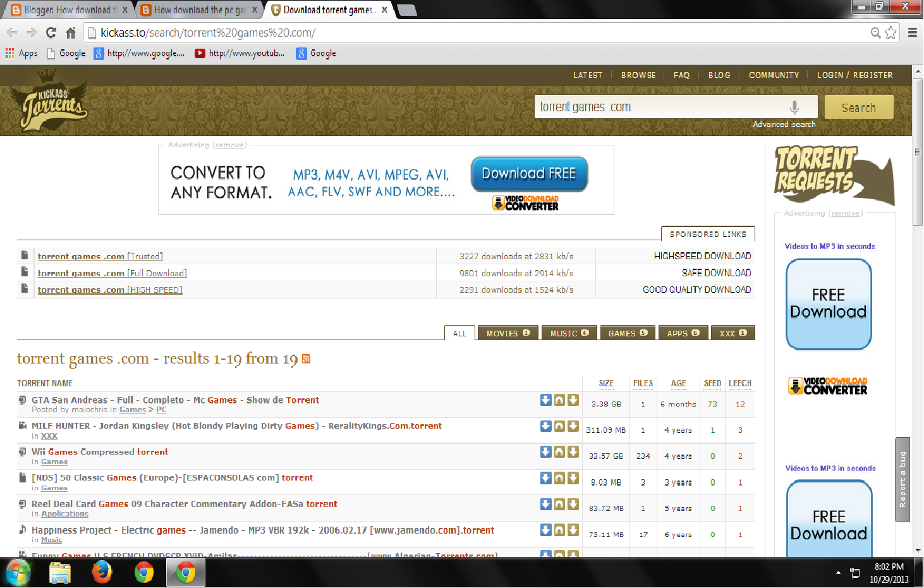Switch to the Blogger: How download tab
Image resolution: width=924 pixels, height=588 pixels.
[70, 10]
